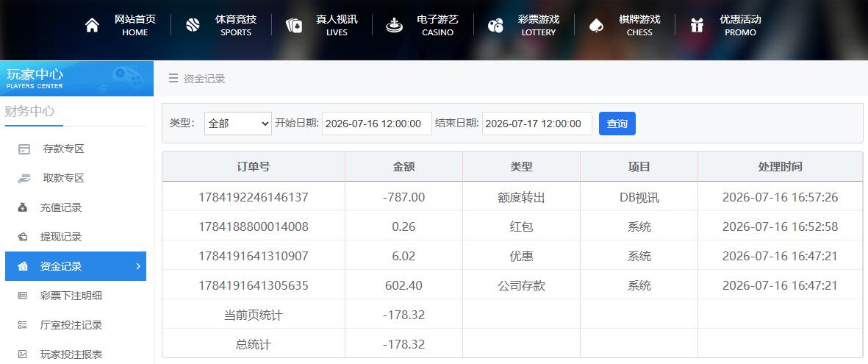Click the 处理时间 column header

pos(780,167)
